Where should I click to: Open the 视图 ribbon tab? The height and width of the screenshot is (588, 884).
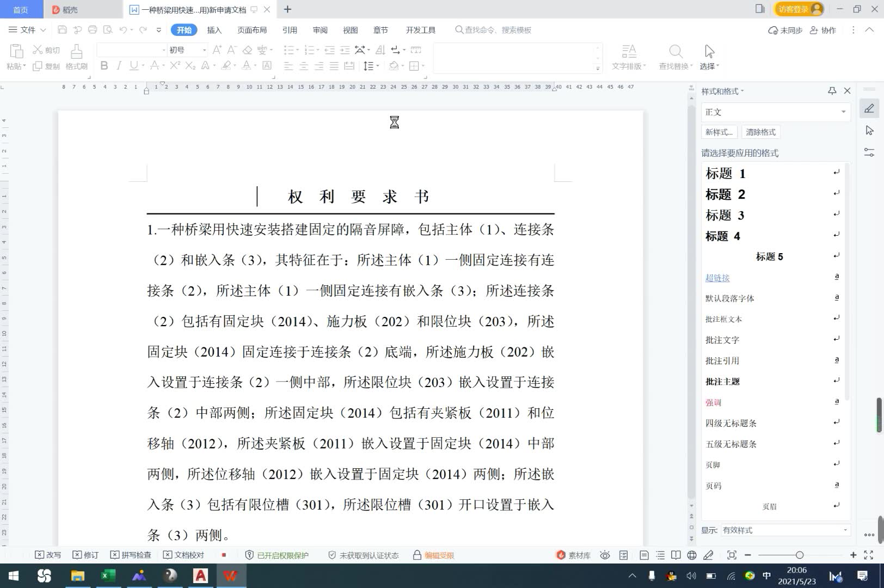tap(350, 30)
